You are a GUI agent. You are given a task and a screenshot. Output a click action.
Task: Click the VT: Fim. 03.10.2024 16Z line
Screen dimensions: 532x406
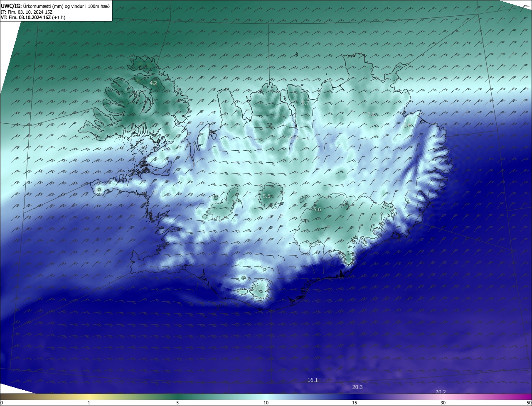coord(33,17)
